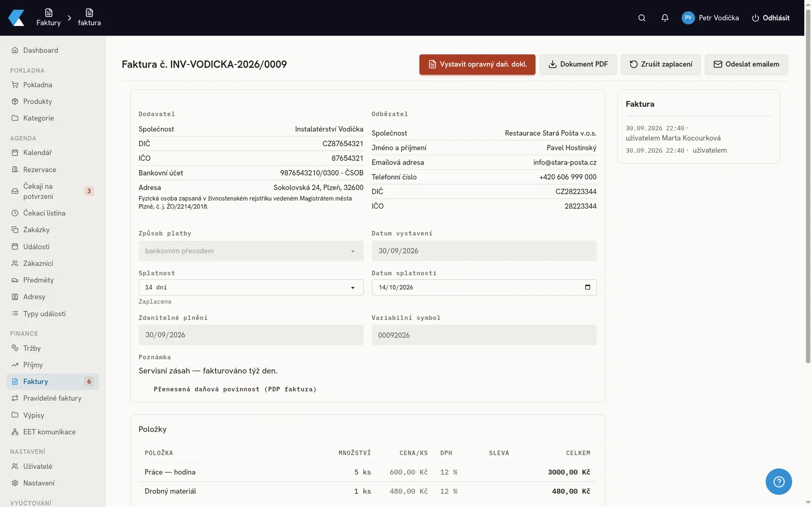Open Čekají na potvrzení in the sidebar
The height and width of the screenshot is (507, 812).
point(52,191)
